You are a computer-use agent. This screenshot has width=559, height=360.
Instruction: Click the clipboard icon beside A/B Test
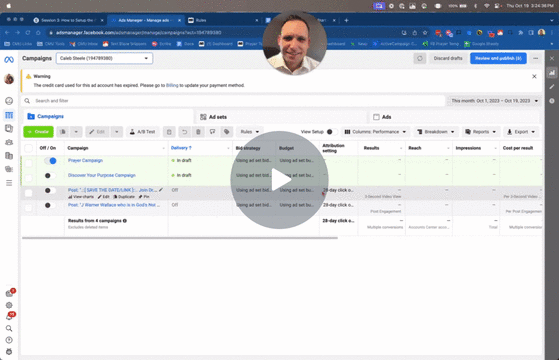coord(169,132)
